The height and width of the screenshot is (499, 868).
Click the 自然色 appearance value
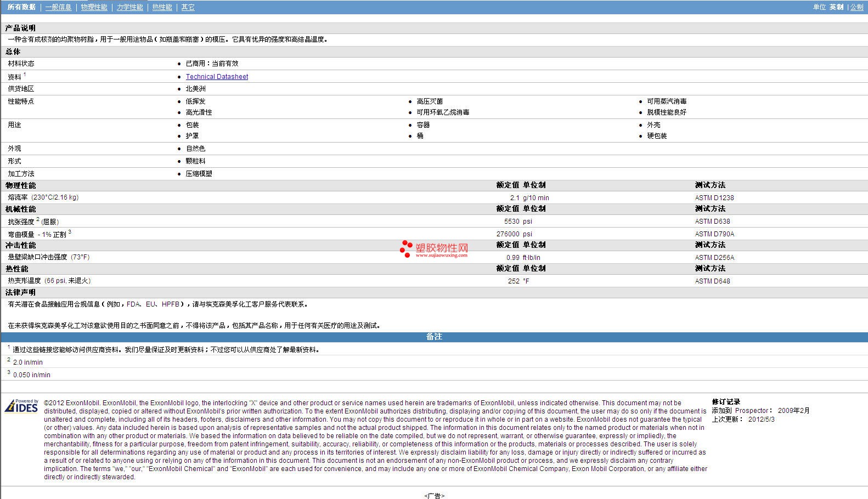195,149
